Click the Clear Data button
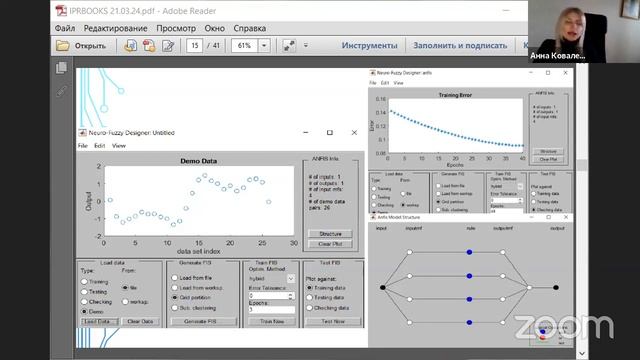 point(140,322)
